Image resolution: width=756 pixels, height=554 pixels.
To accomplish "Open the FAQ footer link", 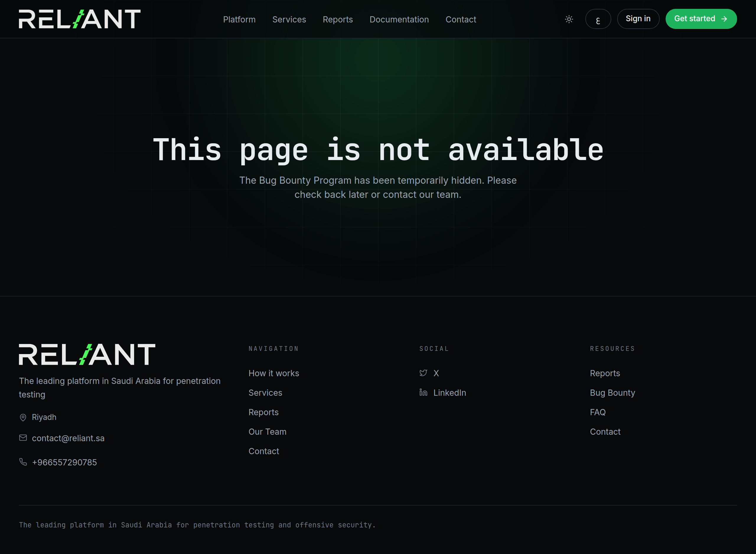I will tap(597, 412).
